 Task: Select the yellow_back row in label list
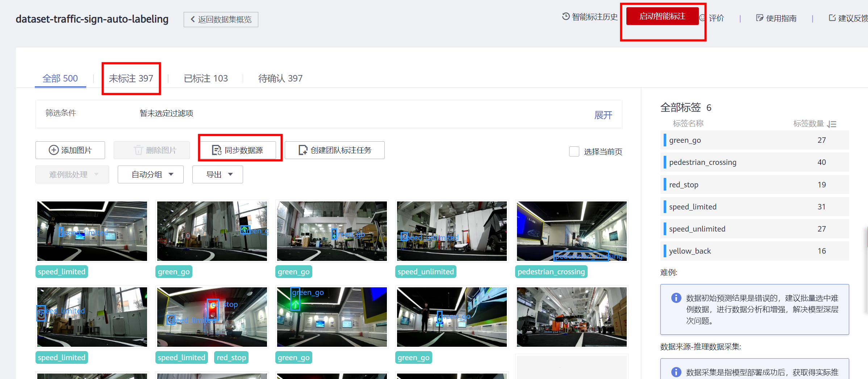(x=755, y=251)
